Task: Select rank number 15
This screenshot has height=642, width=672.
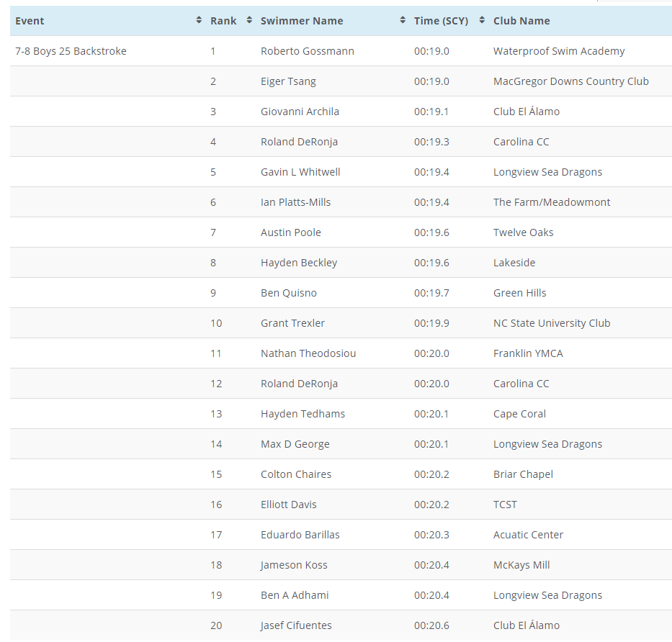Action: [x=216, y=474]
